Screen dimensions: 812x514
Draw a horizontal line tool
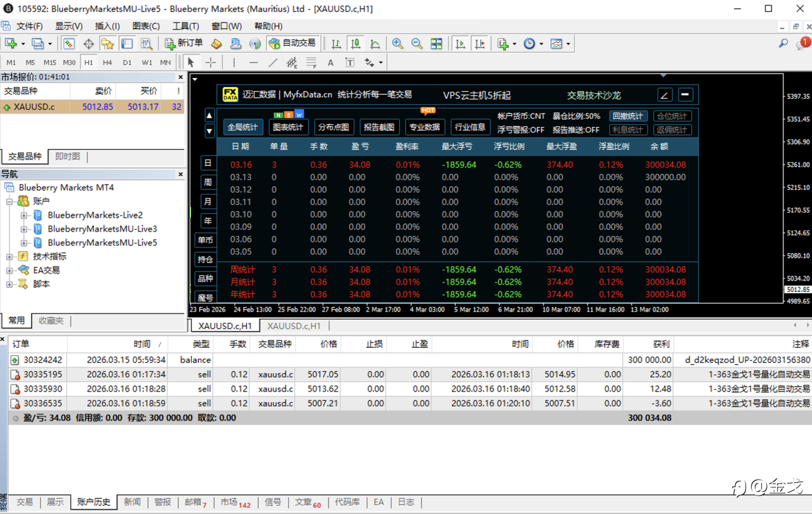pos(254,62)
